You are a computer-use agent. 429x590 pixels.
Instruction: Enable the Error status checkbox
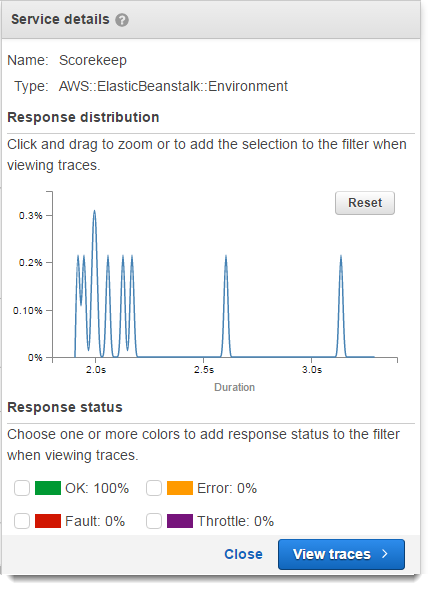(154, 488)
